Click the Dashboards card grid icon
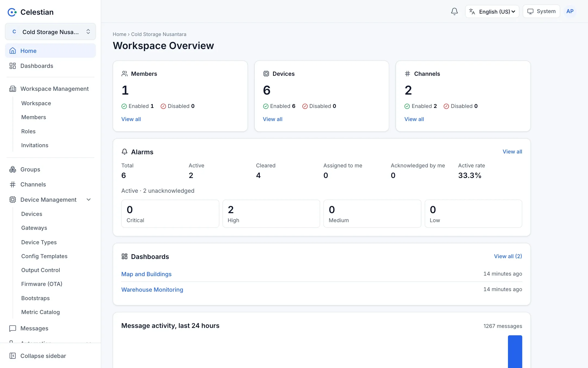 (x=124, y=257)
